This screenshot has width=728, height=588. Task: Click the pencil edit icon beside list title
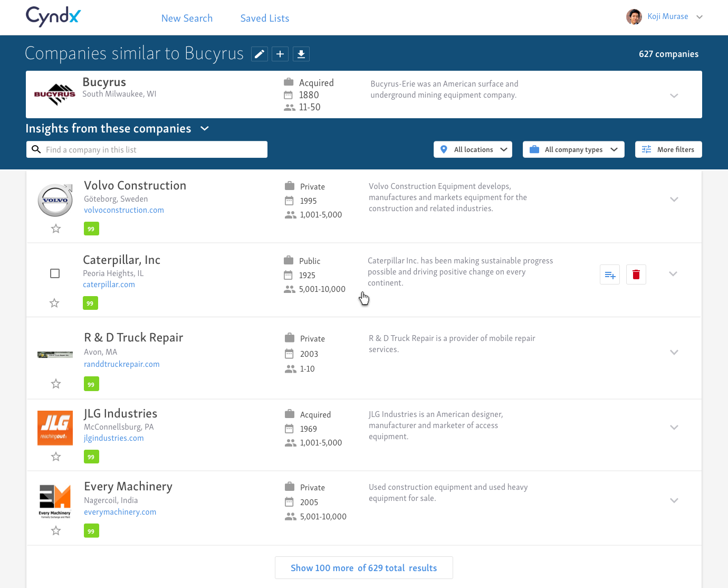point(259,54)
